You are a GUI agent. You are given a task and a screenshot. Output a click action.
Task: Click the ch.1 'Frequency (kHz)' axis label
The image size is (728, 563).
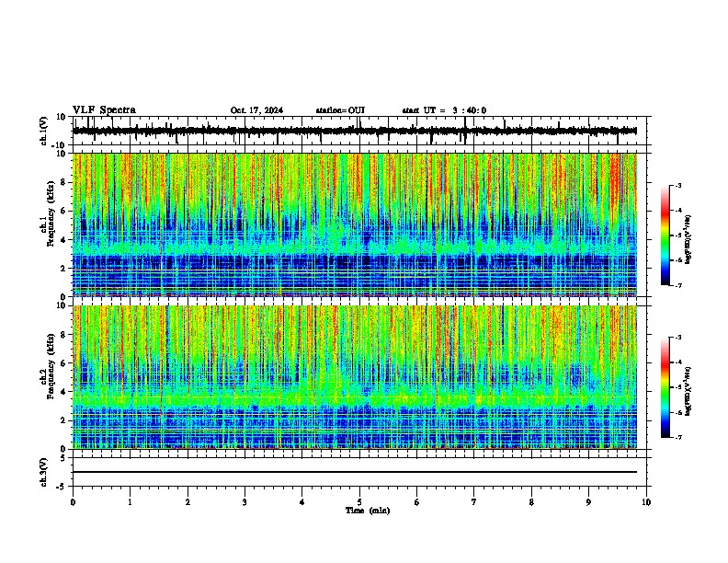[x=51, y=213]
